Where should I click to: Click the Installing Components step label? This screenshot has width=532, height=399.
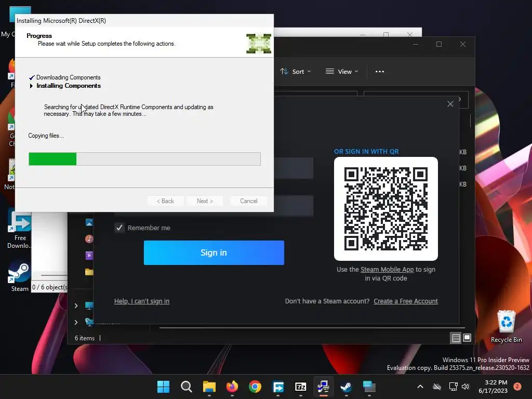pyautogui.click(x=69, y=86)
